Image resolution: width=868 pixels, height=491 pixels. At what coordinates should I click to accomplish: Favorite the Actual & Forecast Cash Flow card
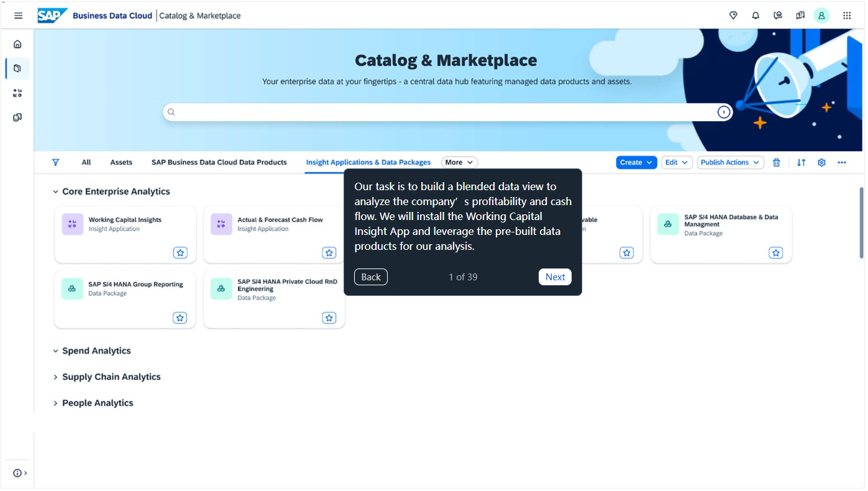pos(329,253)
